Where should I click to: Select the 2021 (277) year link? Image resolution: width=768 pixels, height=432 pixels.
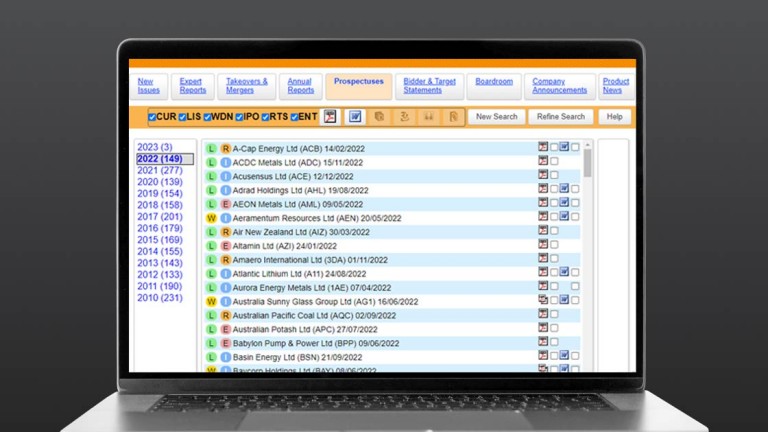tap(160, 170)
